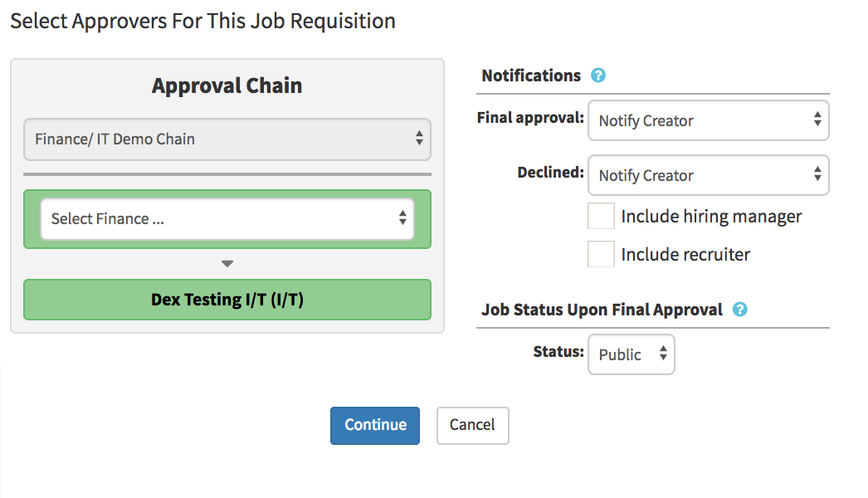Click the Dex Testing I/T (I/T) approver
The height and width of the screenshot is (498, 868).
(227, 300)
